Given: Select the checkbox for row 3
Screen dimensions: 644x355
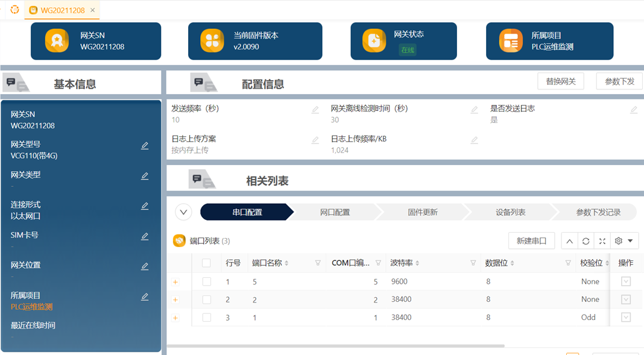Looking at the screenshot, I should [207, 318].
